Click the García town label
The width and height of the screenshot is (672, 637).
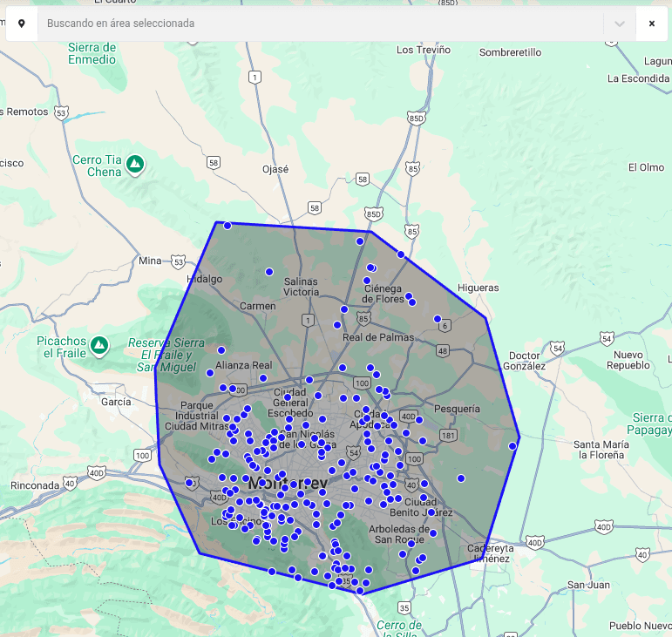[x=116, y=402]
